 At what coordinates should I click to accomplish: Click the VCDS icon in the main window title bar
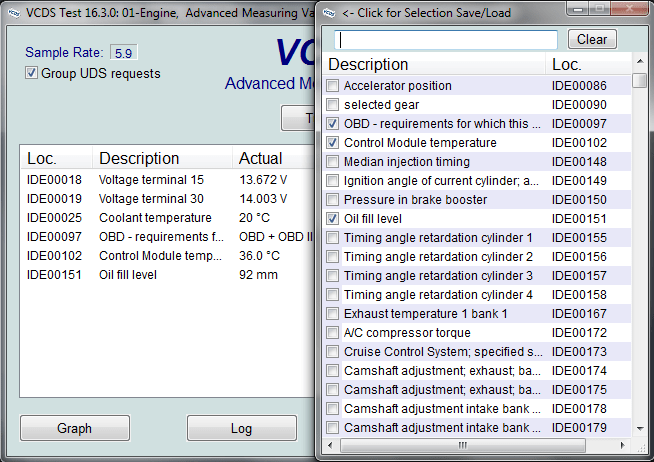[14, 13]
